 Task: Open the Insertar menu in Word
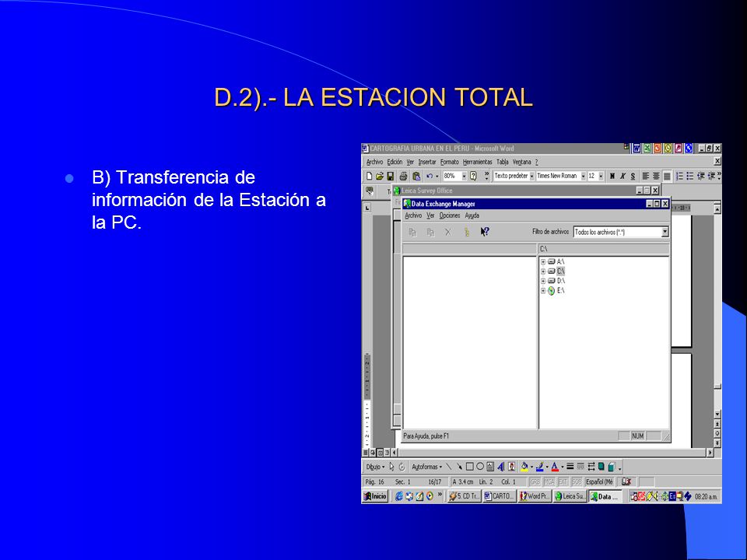tap(427, 162)
